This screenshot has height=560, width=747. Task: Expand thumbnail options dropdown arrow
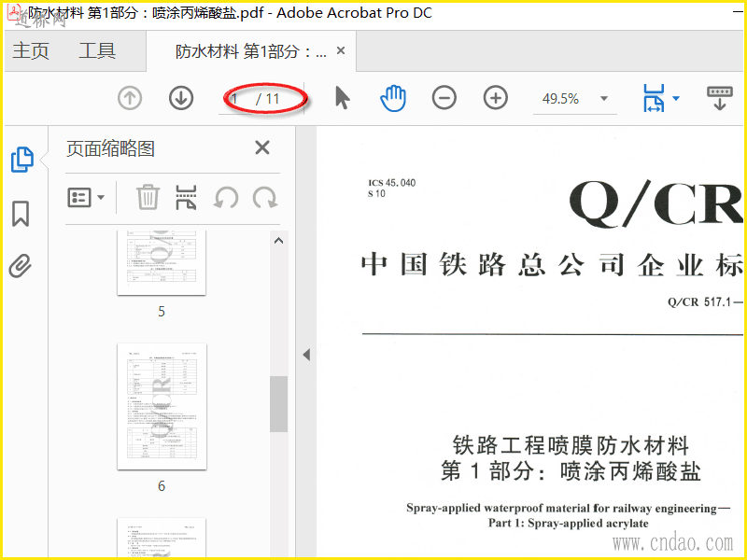(101, 197)
